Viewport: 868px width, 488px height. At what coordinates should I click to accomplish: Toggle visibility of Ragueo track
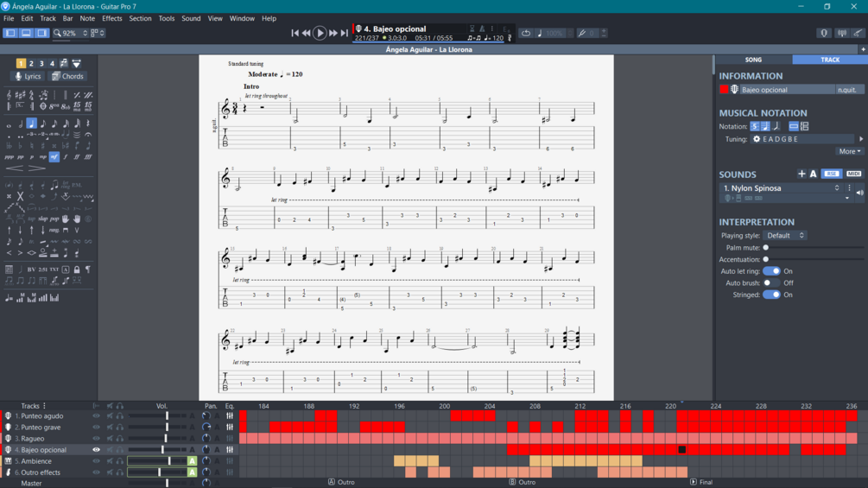click(x=96, y=438)
